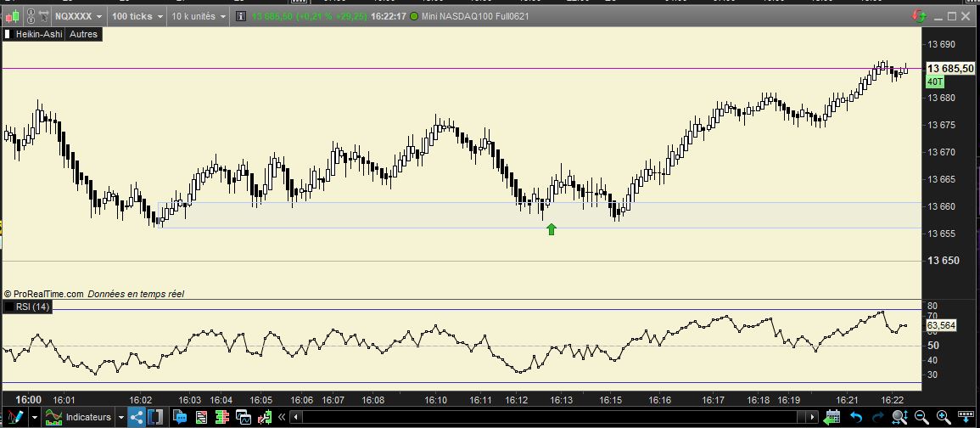Open the Heikin-Ashi price settings label

[x=39, y=35]
